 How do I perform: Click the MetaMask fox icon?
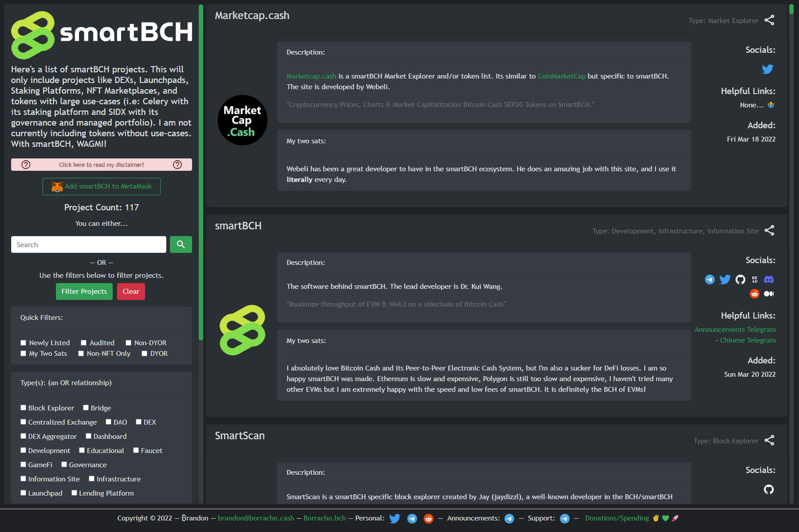tap(57, 187)
